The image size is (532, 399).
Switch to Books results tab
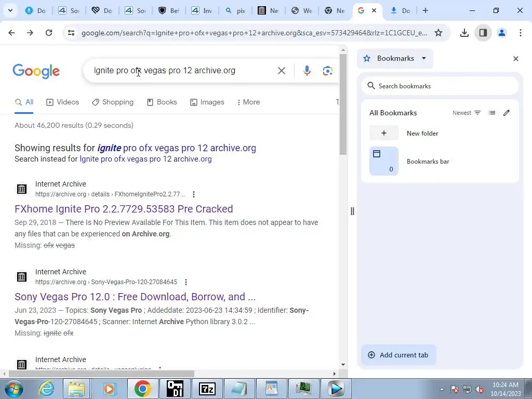click(x=162, y=102)
